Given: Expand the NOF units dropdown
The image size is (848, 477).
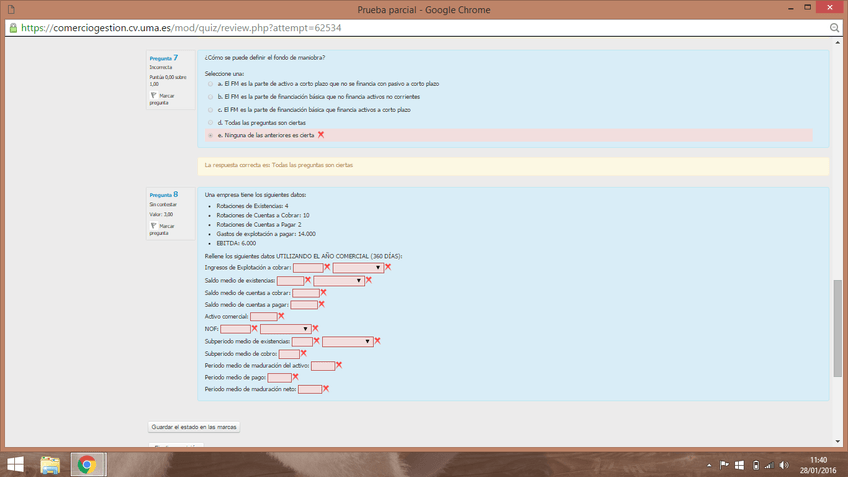Looking at the screenshot, I should (x=285, y=329).
